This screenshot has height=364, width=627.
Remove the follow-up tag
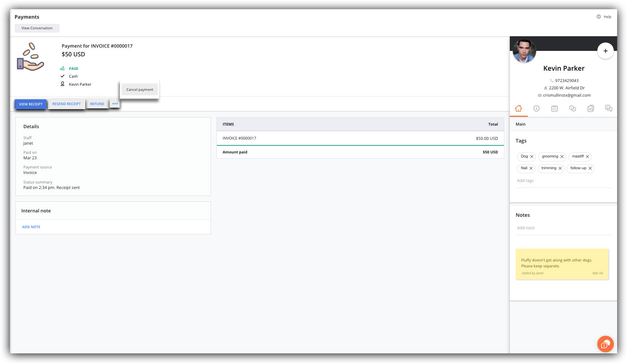click(590, 168)
